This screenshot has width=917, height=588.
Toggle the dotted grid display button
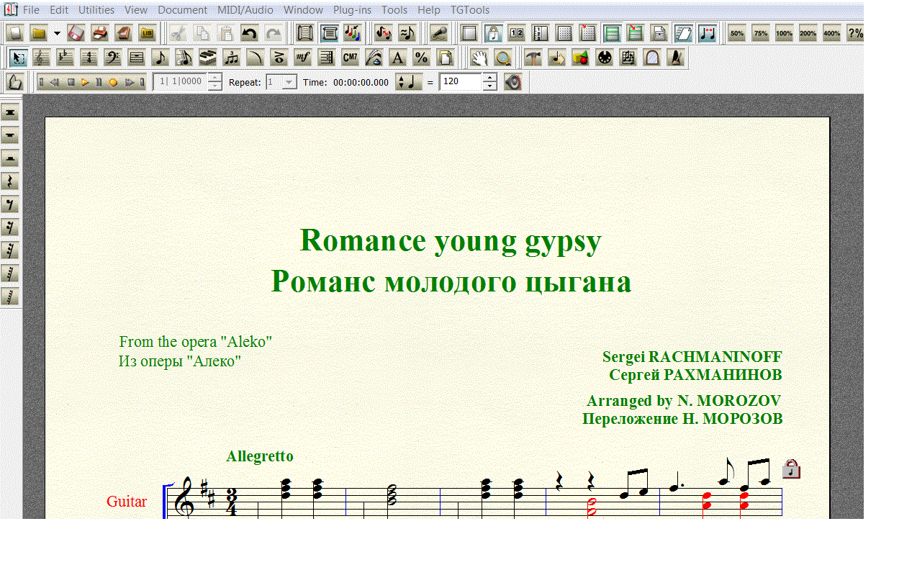click(565, 33)
